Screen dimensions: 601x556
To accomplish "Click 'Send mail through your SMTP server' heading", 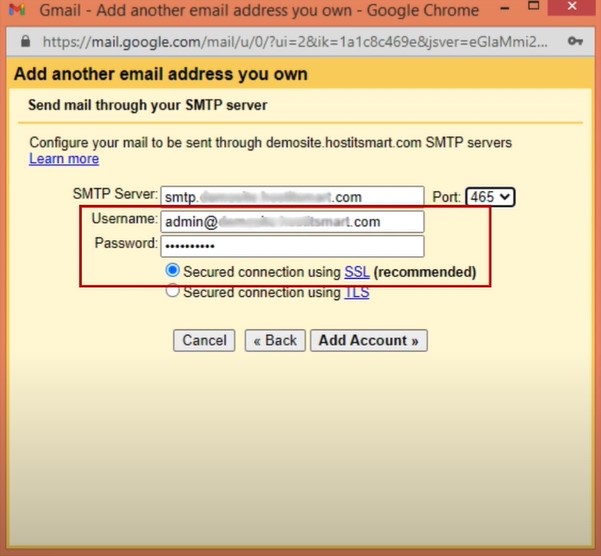I will (x=148, y=105).
